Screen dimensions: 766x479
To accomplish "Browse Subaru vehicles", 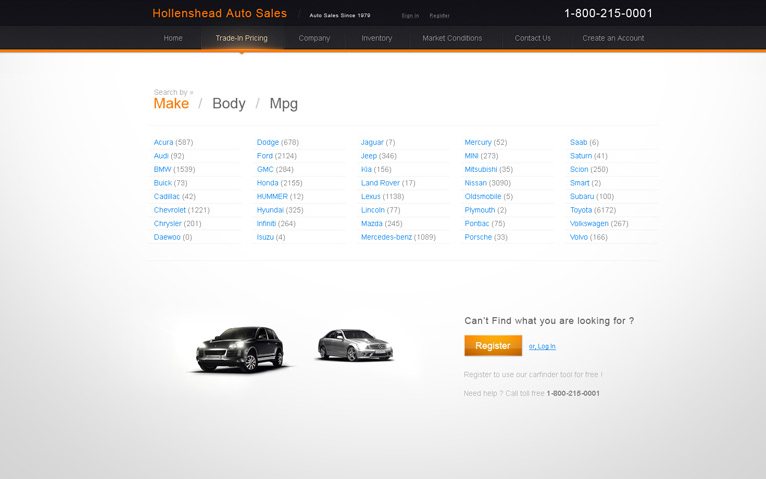I will pyautogui.click(x=582, y=196).
